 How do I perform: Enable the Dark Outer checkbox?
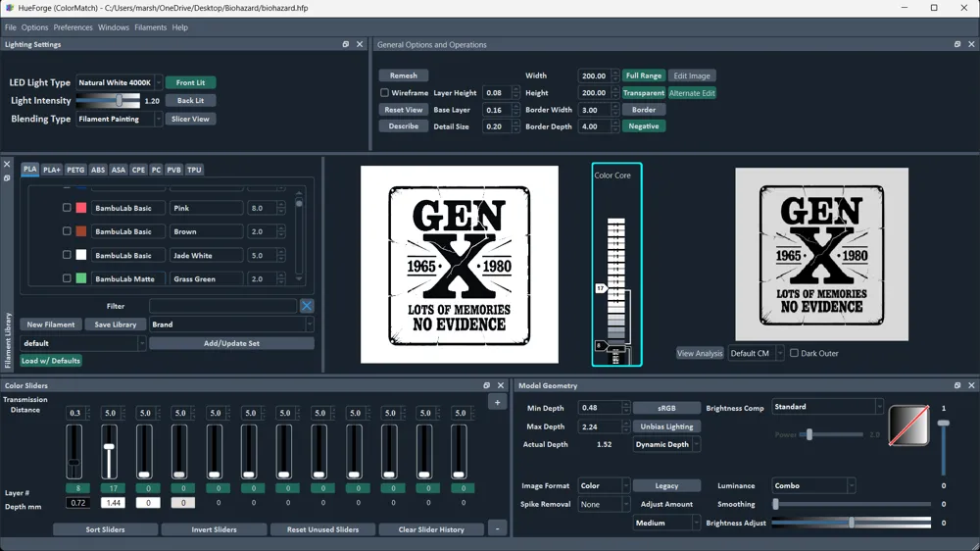794,353
